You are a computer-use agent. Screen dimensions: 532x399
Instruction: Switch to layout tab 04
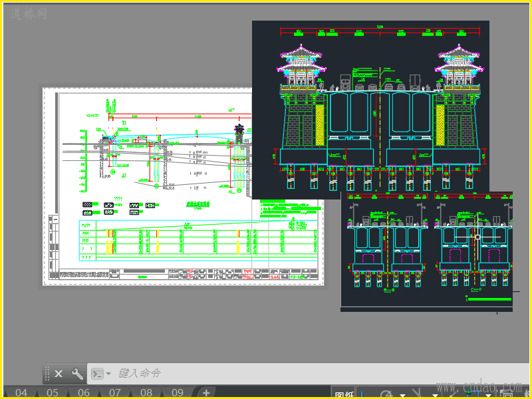pyautogui.click(x=21, y=392)
